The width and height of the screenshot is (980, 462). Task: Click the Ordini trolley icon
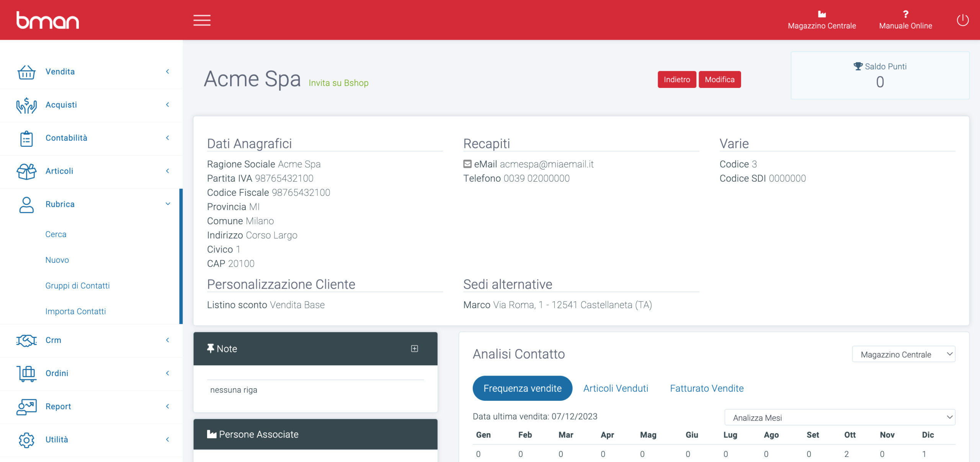pos(26,374)
